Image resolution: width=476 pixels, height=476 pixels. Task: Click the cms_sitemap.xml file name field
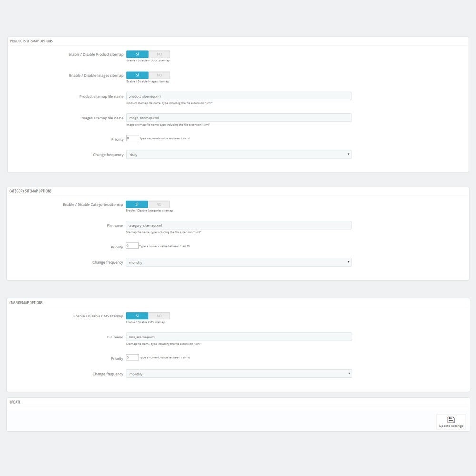click(238, 337)
